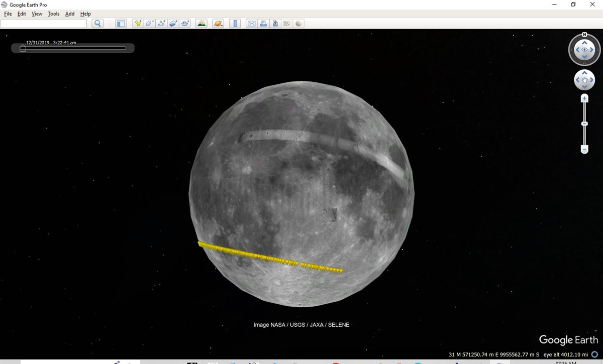This screenshot has height=364, width=603.
Task: Click the email envelope icon
Action: [x=252, y=23]
